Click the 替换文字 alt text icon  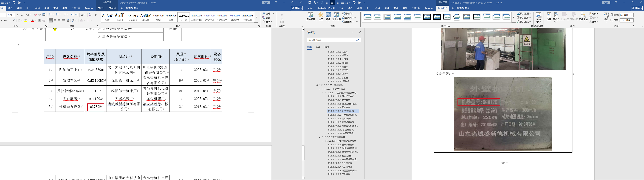point(538,17)
